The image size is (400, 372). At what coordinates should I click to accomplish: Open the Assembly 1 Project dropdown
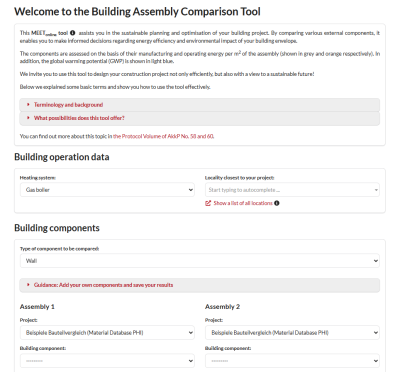[x=107, y=333]
